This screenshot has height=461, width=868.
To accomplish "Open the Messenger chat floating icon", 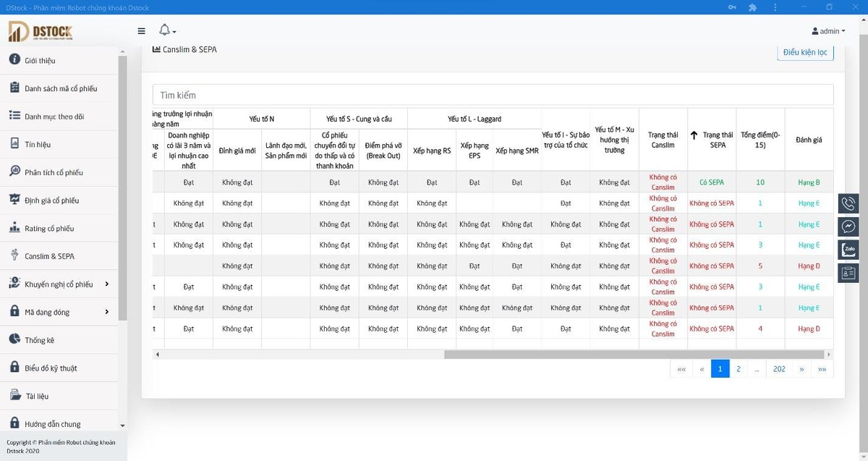I will click(848, 227).
